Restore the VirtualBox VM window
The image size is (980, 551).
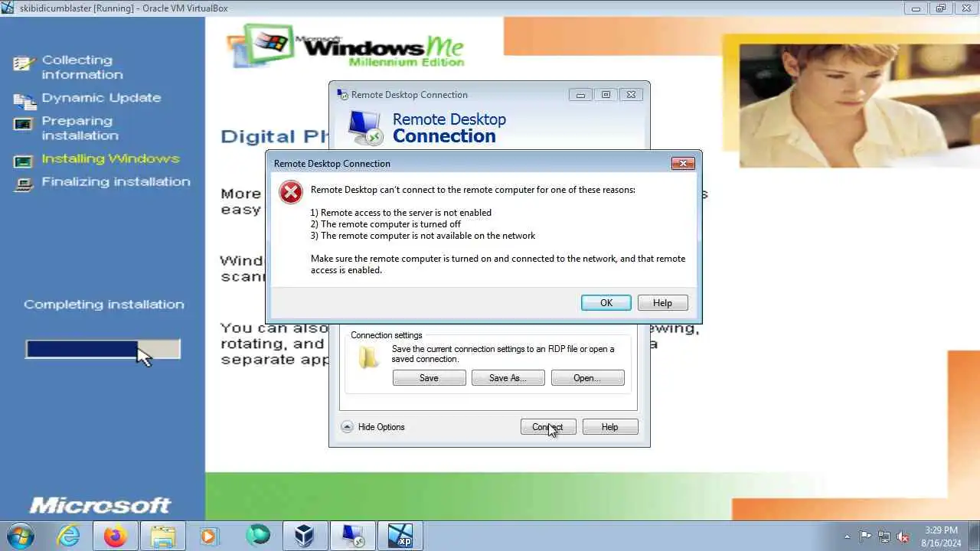click(x=940, y=8)
